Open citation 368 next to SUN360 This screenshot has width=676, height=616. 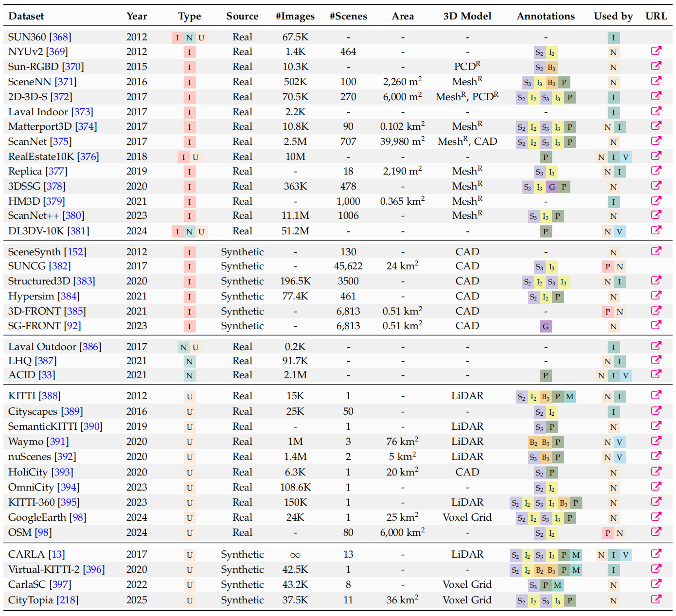click(60, 37)
